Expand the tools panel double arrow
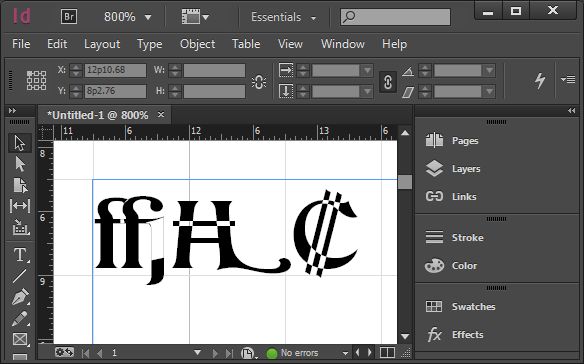Screen dimensions: 584x364 [x=12, y=111]
